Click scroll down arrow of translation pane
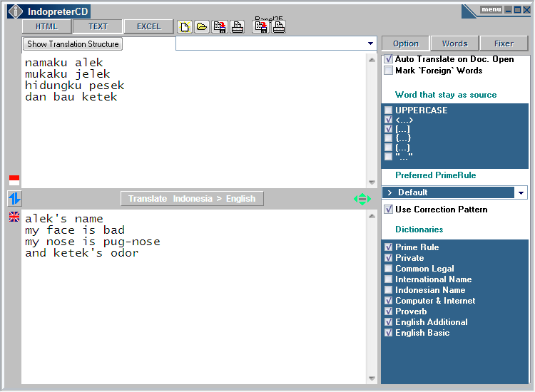The width and height of the screenshot is (535, 392). pyautogui.click(x=372, y=378)
